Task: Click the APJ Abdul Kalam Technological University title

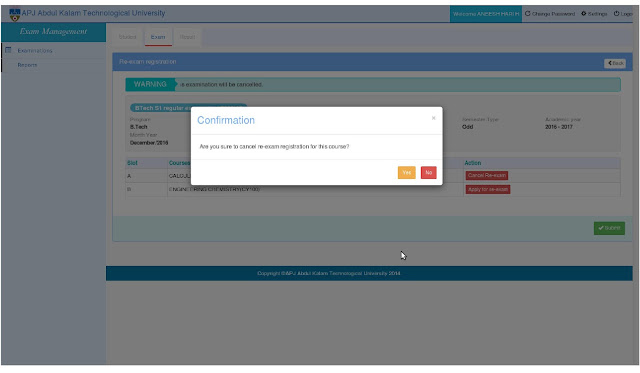Action: click(x=93, y=13)
